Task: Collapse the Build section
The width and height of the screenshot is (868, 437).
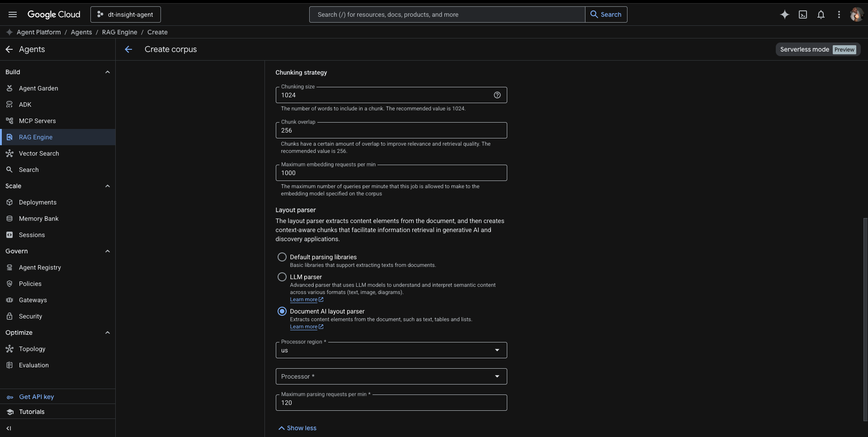Action: coord(108,72)
